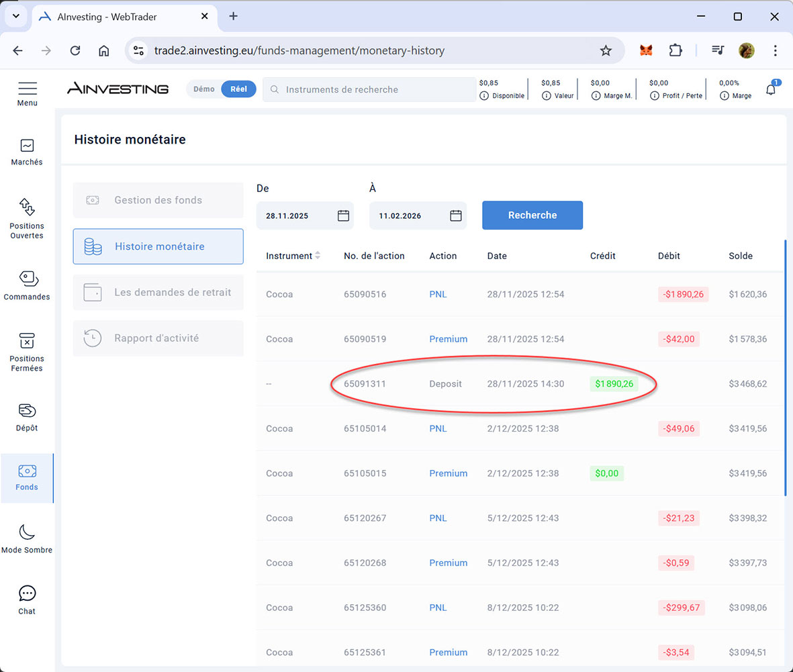Open the Dépôt sidebar icon
The image size is (793, 672).
(27, 410)
